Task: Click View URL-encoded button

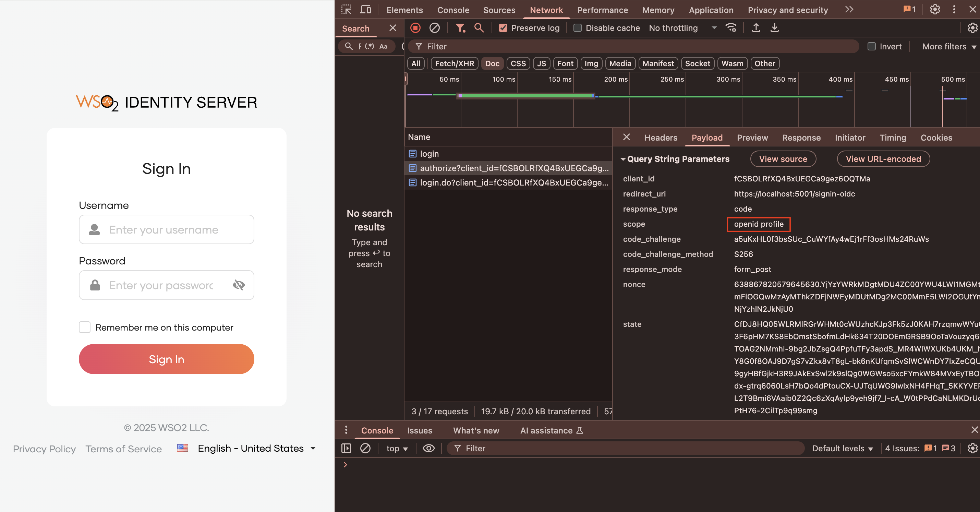Action: [x=883, y=159]
